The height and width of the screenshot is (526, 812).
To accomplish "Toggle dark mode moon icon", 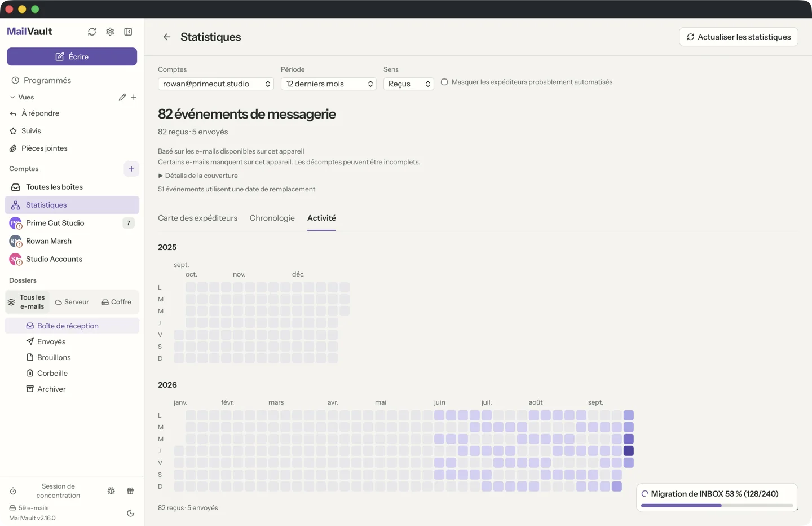I will click(130, 513).
